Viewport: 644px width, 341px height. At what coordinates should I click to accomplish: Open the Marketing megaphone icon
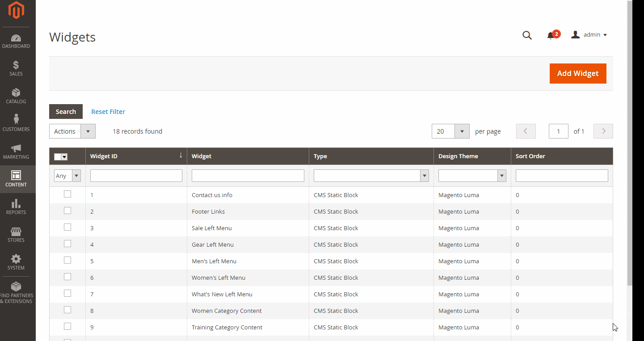16,148
